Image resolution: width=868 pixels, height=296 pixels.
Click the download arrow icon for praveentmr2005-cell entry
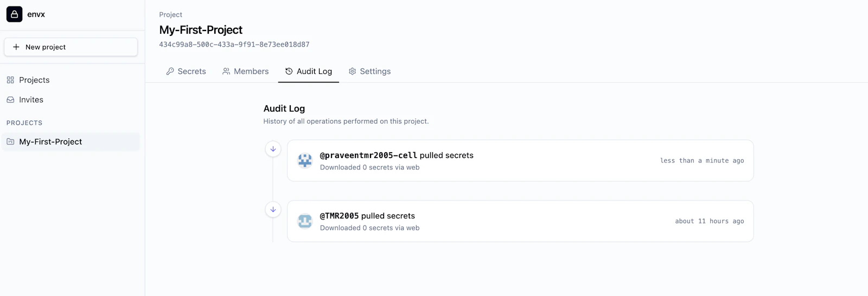click(x=273, y=149)
